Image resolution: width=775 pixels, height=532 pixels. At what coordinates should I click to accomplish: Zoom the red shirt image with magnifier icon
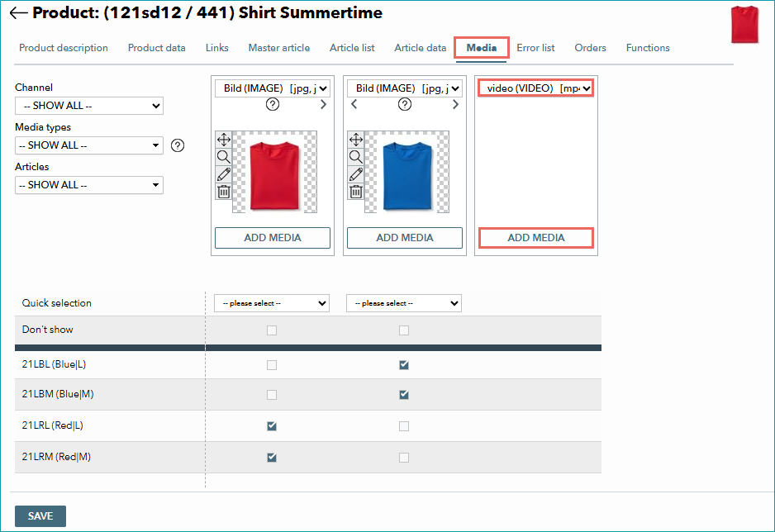[224, 157]
